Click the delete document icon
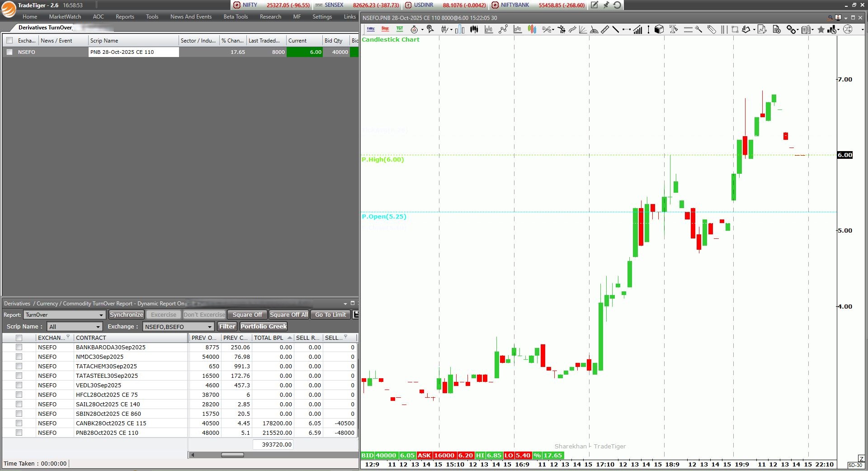This screenshot has height=471, width=868. [777, 29]
